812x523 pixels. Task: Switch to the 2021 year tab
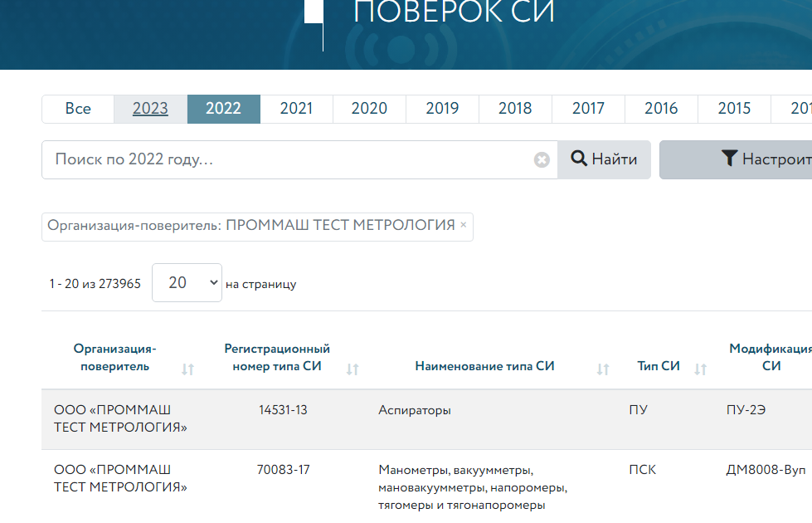click(296, 109)
